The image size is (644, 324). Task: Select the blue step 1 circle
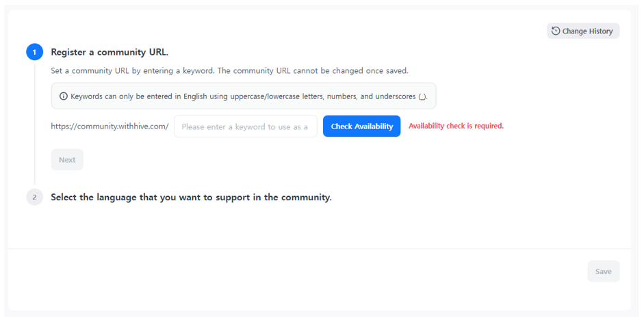pos(34,52)
